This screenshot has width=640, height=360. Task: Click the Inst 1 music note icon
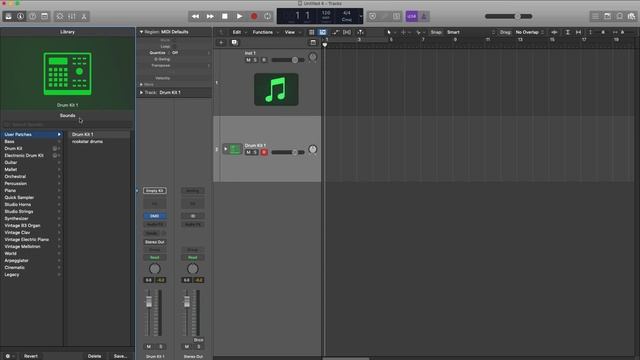(x=276, y=89)
